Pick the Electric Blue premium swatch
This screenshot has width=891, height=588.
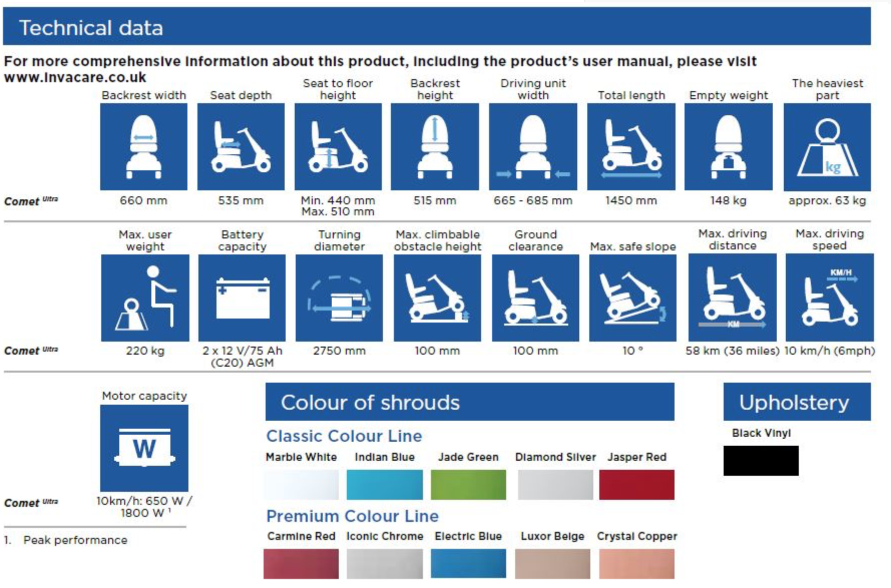coord(469,563)
